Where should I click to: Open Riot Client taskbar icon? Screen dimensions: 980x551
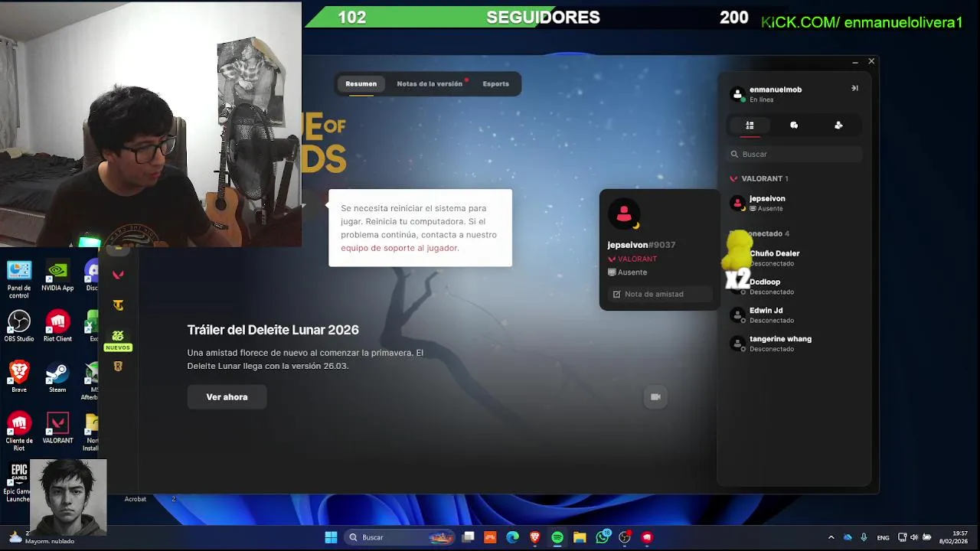click(x=647, y=537)
